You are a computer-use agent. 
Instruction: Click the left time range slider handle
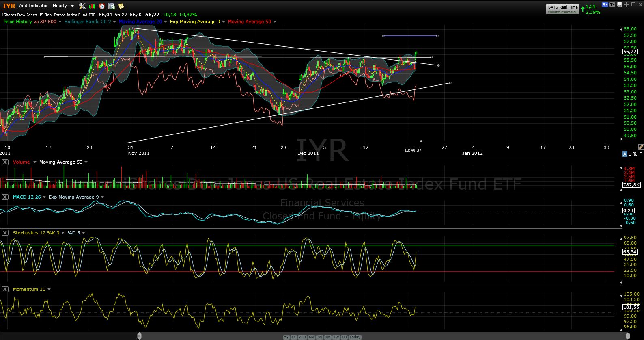pos(139,336)
